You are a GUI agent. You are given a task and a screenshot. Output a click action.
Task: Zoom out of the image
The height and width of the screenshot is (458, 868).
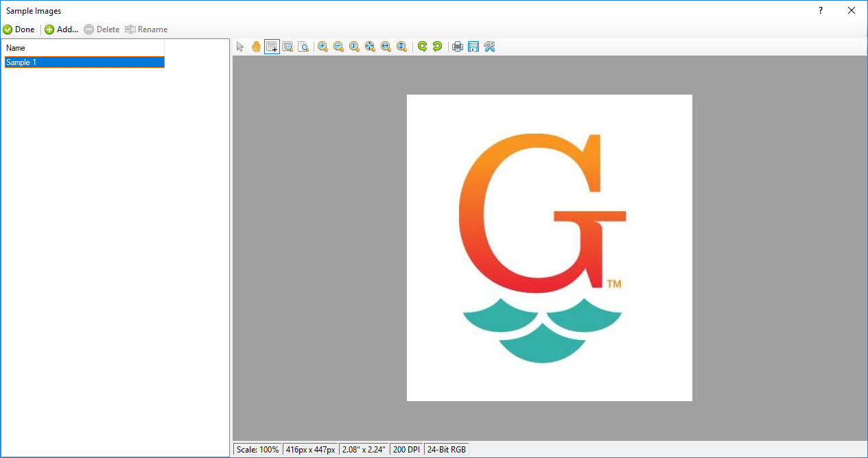click(338, 47)
